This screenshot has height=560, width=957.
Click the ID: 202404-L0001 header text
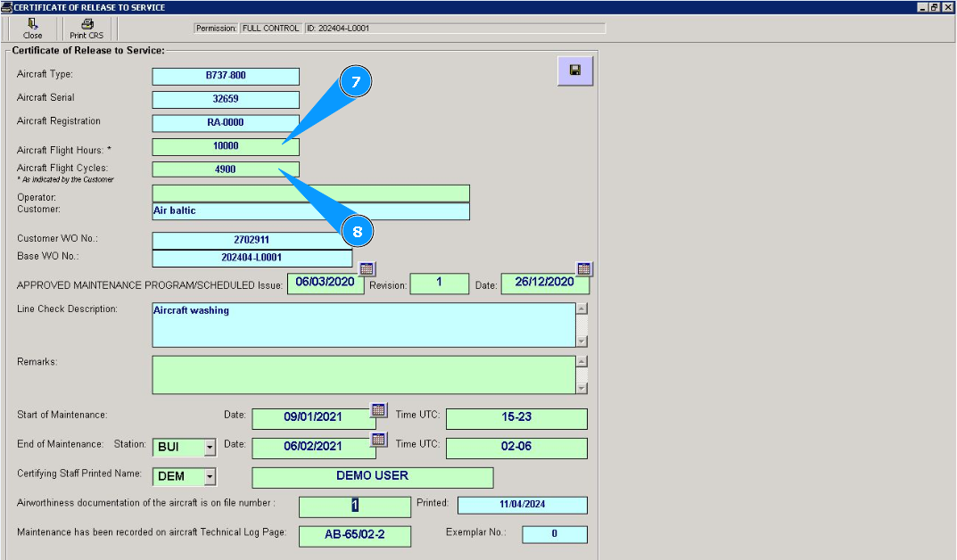(337, 28)
